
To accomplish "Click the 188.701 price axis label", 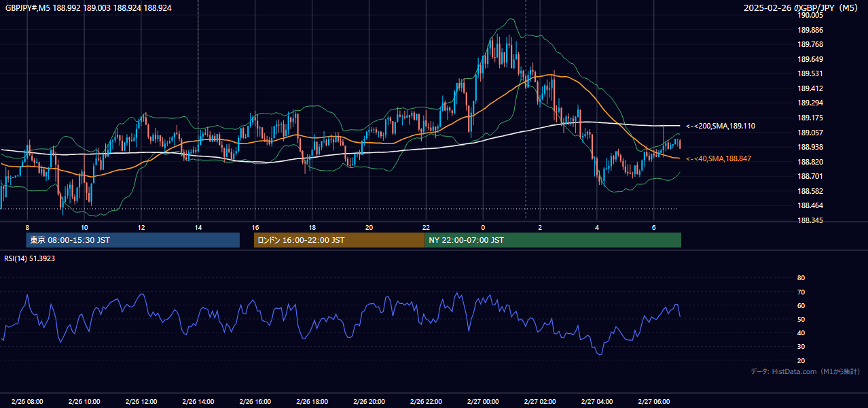I will pyautogui.click(x=810, y=176).
